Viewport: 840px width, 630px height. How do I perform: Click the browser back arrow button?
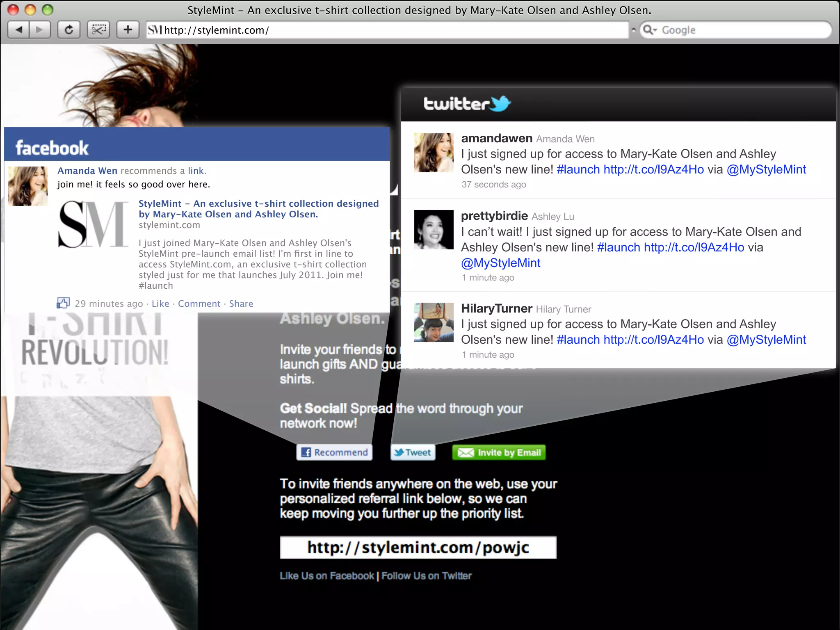[19, 30]
